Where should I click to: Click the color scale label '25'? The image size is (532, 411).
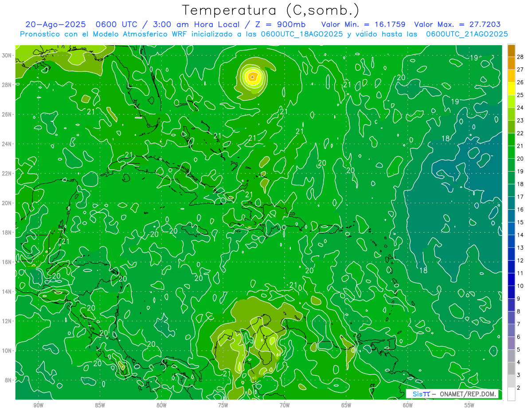(520, 94)
